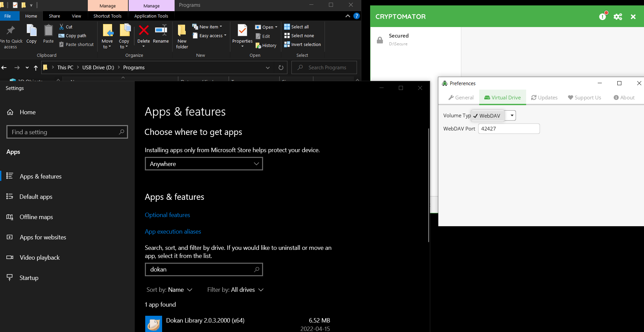Open the Support Us tab

pyautogui.click(x=585, y=97)
